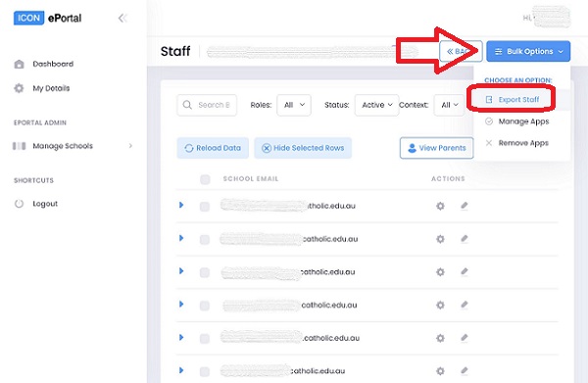The height and width of the screenshot is (383, 588).
Task: Open Dashboard from the sidebar
Action: pyautogui.click(x=53, y=64)
